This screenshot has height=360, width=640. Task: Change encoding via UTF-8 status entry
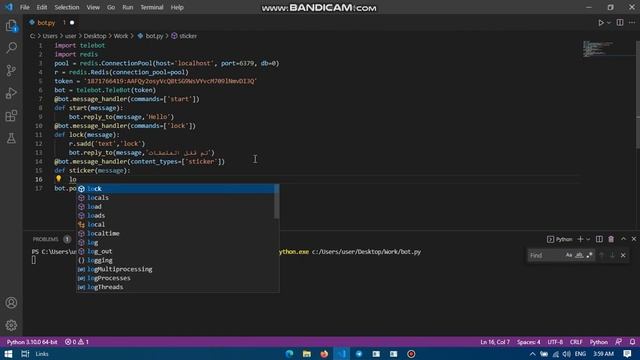[555, 342]
